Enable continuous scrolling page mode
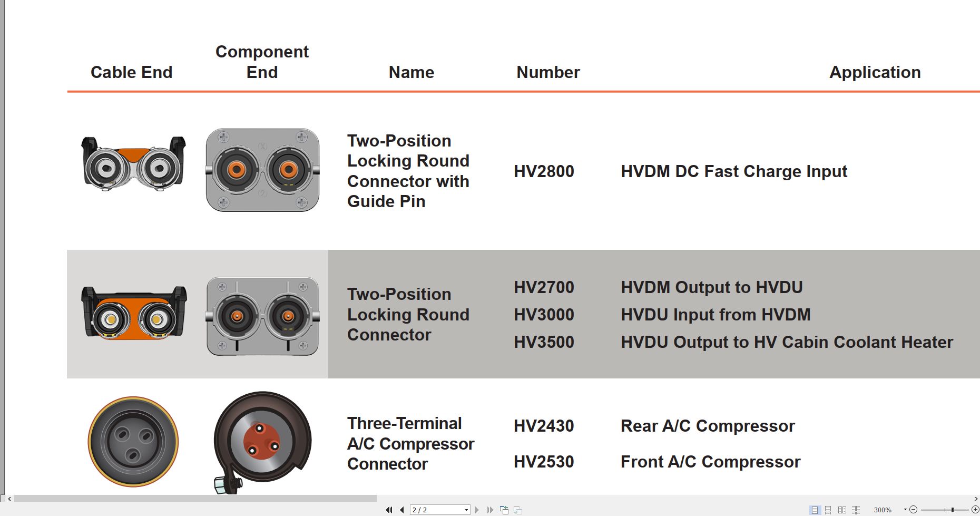 (x=828, y=510)
